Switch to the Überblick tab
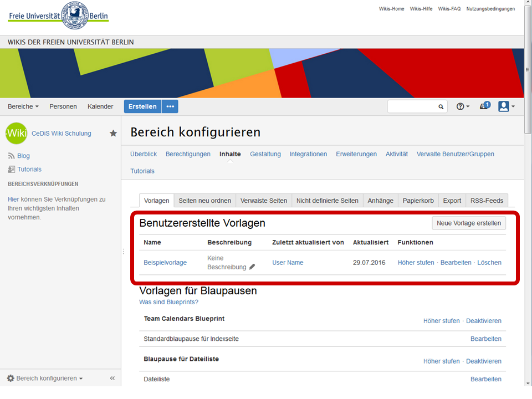The image size is (532, 399). click(144, 154)
